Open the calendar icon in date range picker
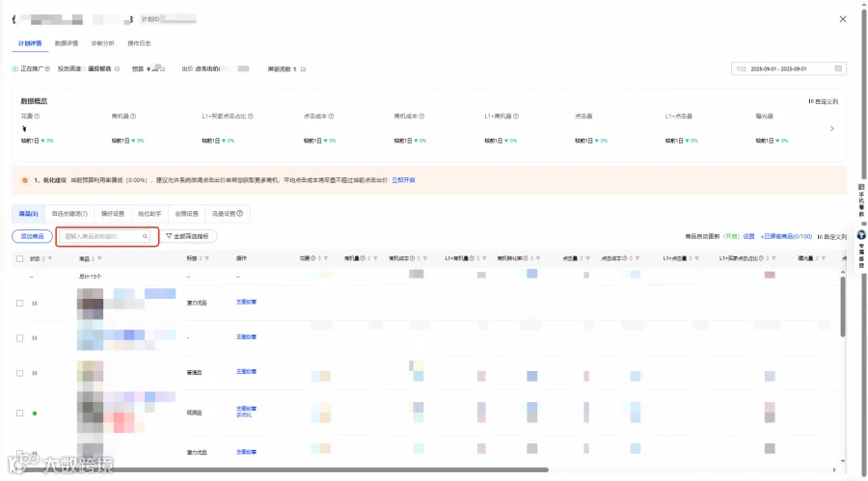Image resolution: width=868 pixels, height=481 pixels. click(x=838, y=68)
